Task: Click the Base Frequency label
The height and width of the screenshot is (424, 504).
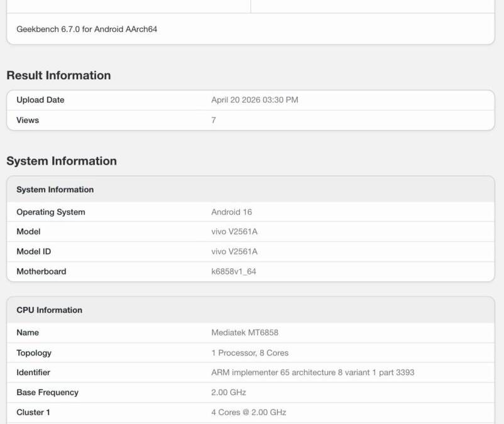Action: pyautogui.click(x=48, y=393)
